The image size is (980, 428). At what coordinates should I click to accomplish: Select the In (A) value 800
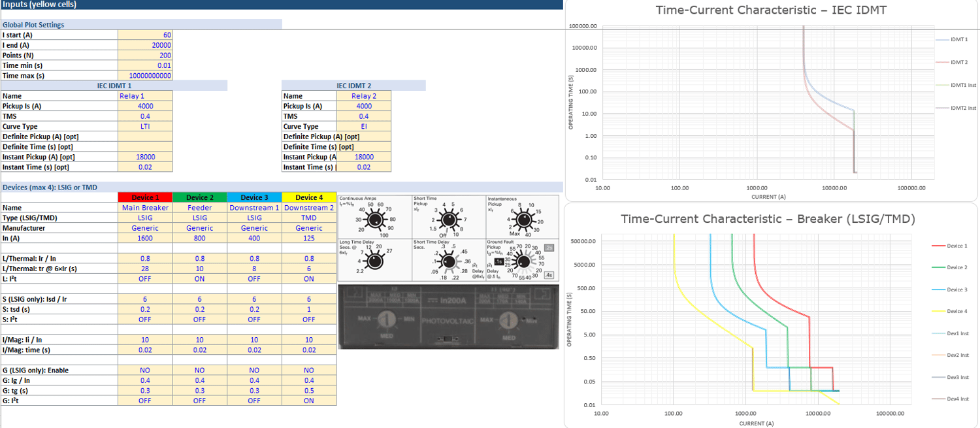coord(200,239)
